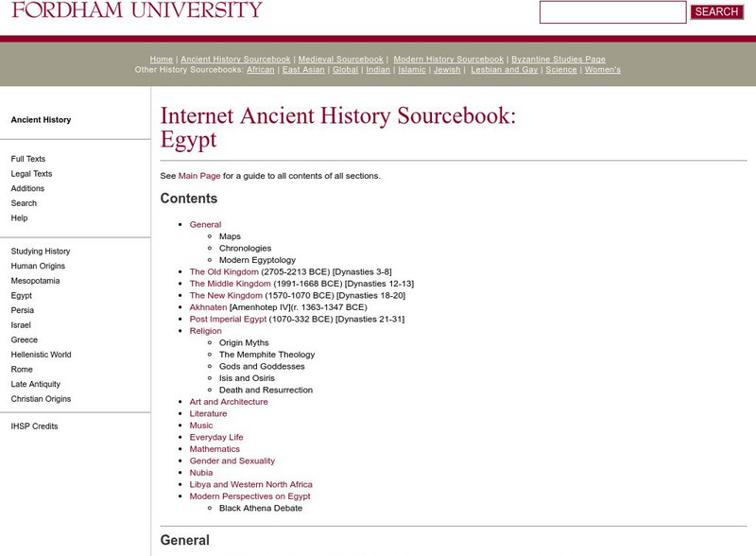Click the SEARCH button

pos(716,11)
